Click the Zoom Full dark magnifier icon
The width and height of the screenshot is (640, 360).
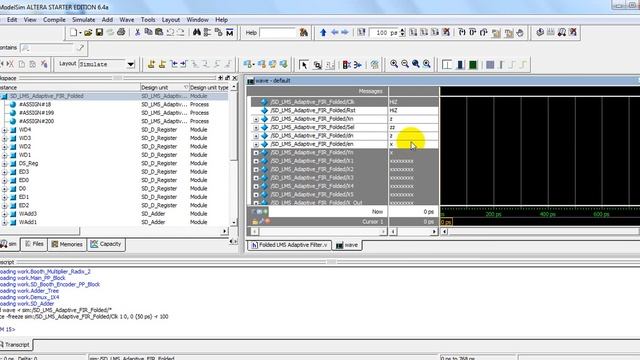416,64
